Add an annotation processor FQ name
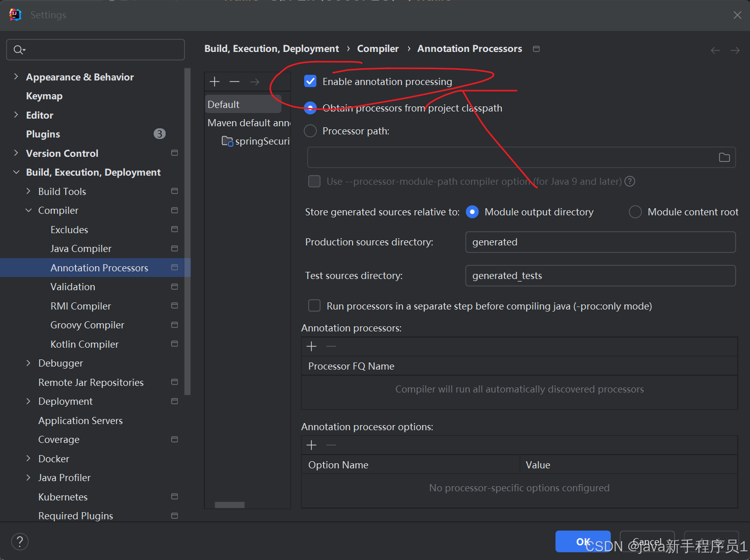The width and height of the screenshot is (750, 560). tap(311, 346)
